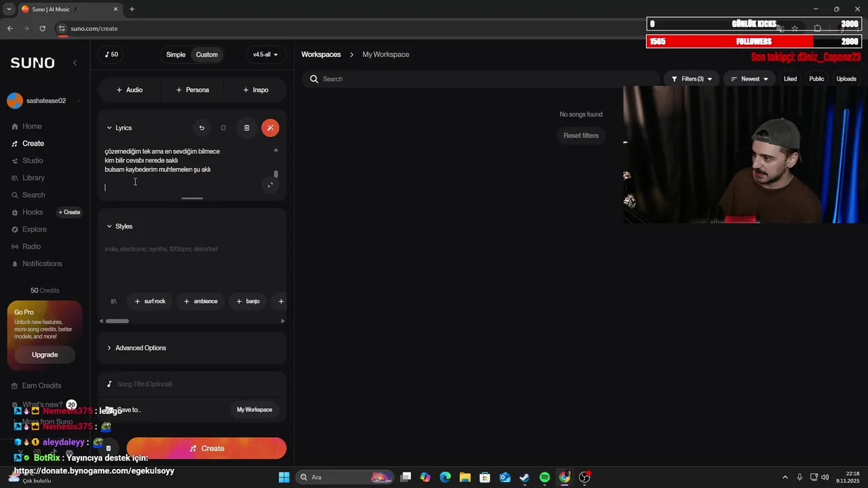Open the v4.5-all model dropdown
The image size is (868, 488).
coord(265,55)
